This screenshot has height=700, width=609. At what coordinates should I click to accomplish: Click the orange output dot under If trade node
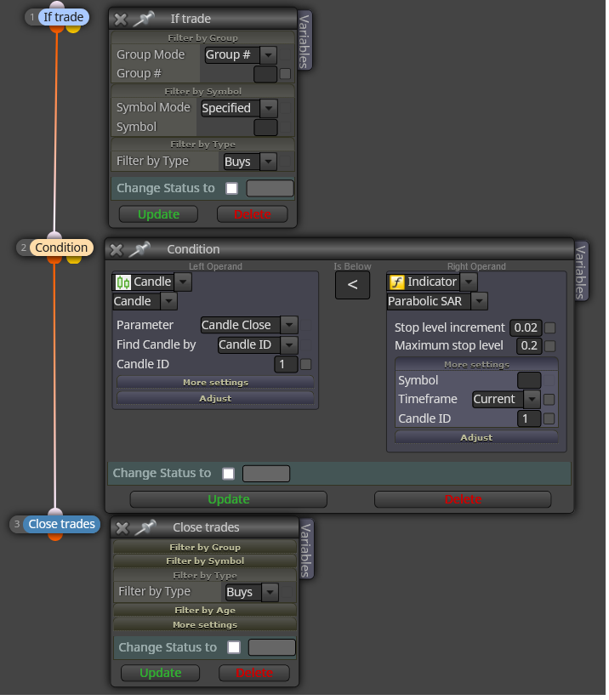[x=57, y=29]
